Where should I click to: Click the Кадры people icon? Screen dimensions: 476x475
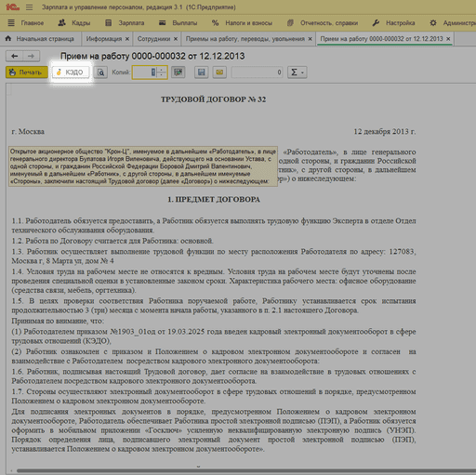coord(62,22)
